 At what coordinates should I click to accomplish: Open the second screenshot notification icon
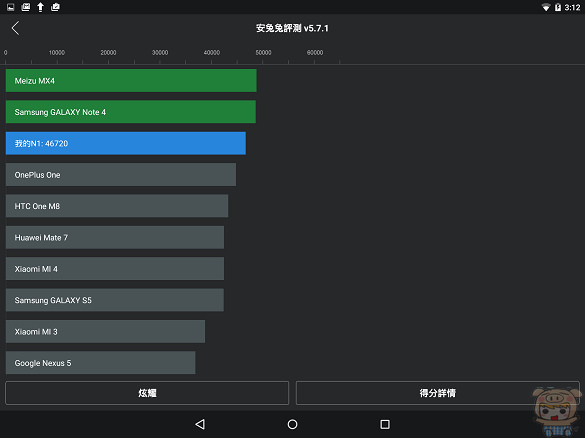pyautogui.click(x=25, y=7)
